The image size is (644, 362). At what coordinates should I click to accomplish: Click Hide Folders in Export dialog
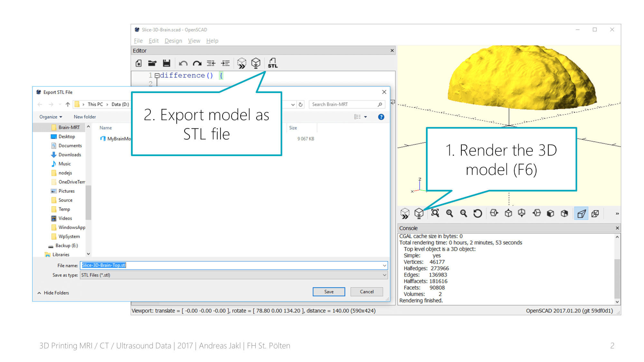pos(53,293)
